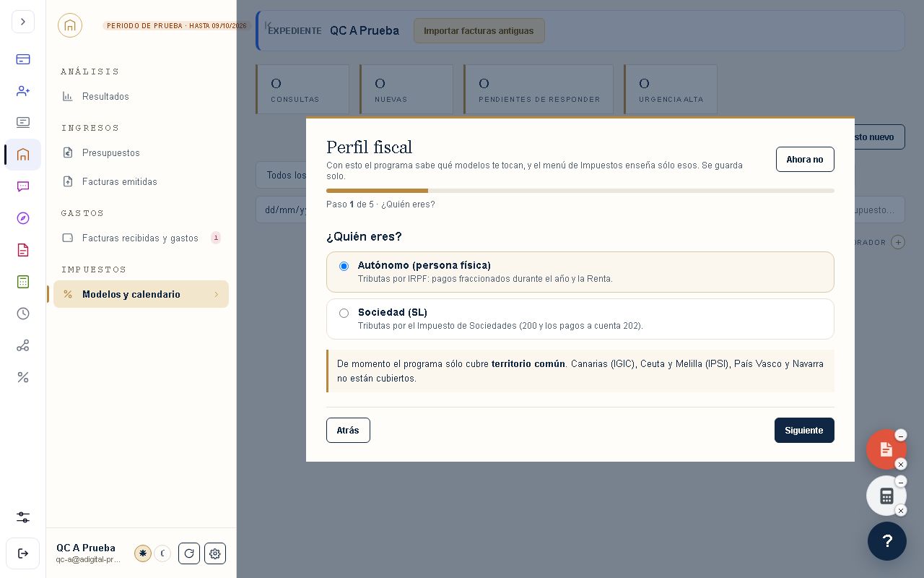
Task: Open the chat bubble icon in rail
Action: pyautogui.click(x=23, y=186)
